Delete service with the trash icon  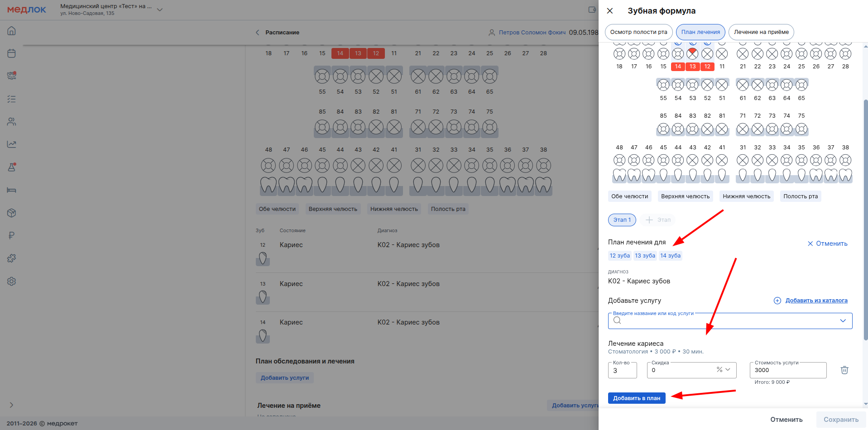tap(844, 370)
